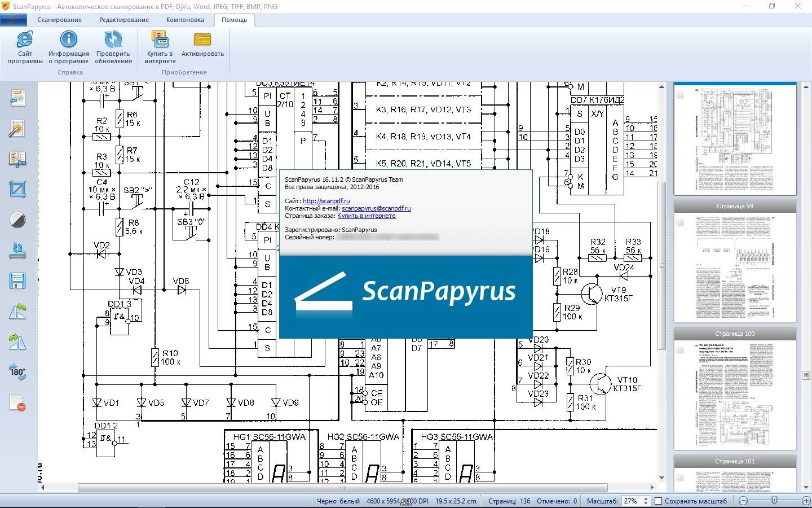Click 'Купить в интернете' ribbon button
This screenshot has width=812, height=508.
(x=161, y=47)
